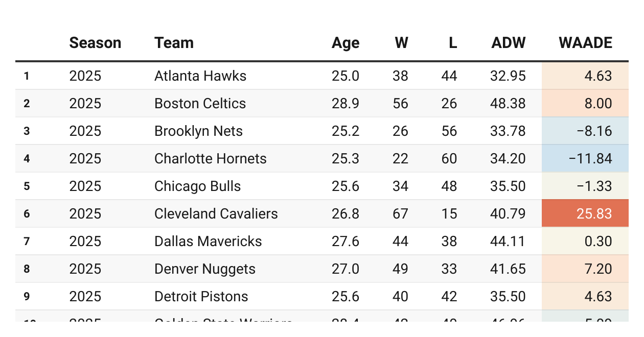Select the Cleveland Cavaliers team cell
This screenshot has height=337, width=644.
216,214
